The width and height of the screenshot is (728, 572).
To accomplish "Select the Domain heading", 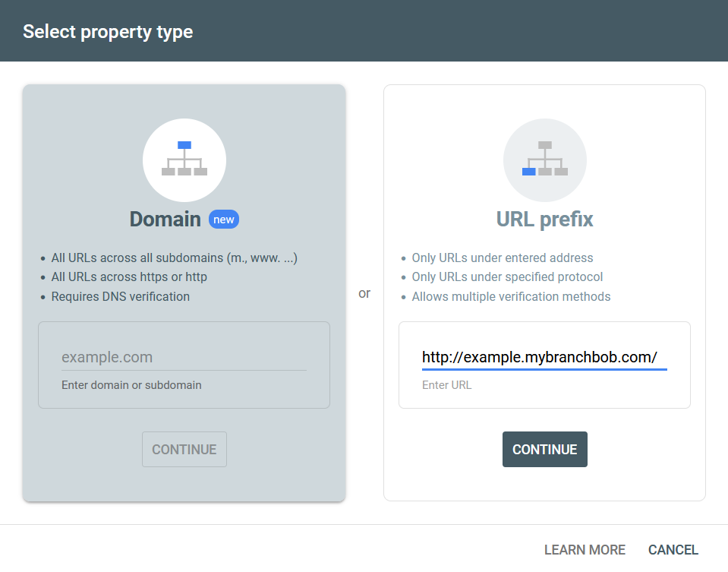I will coord(165,220).
